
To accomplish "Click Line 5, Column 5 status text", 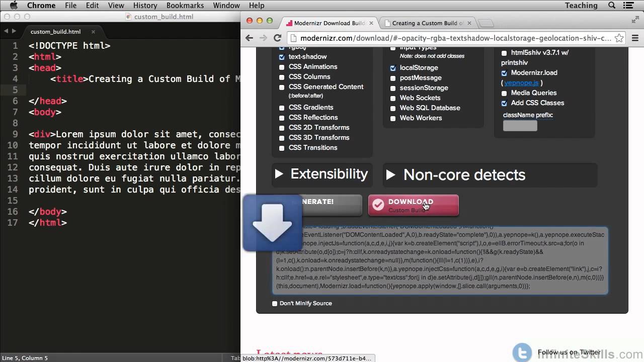I will coord(25,358).
